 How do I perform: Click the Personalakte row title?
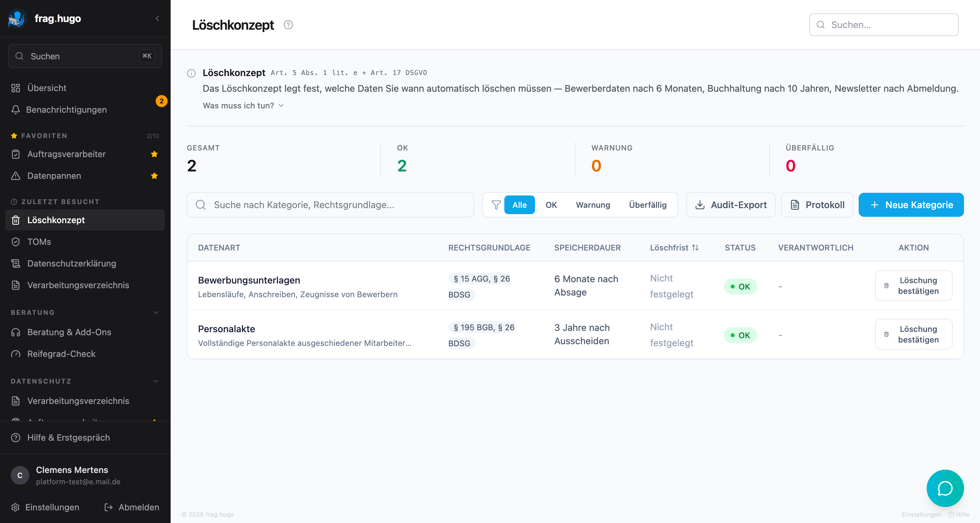coord(226,329)
